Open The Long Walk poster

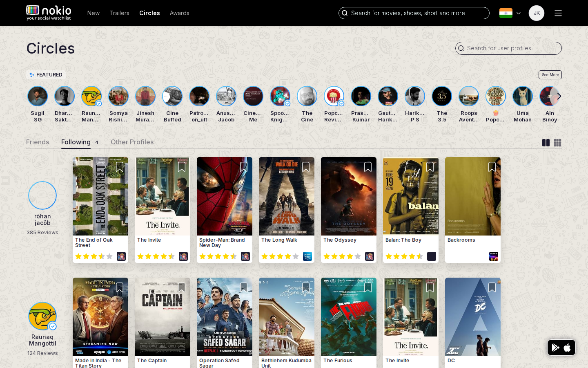pos(287,196)
